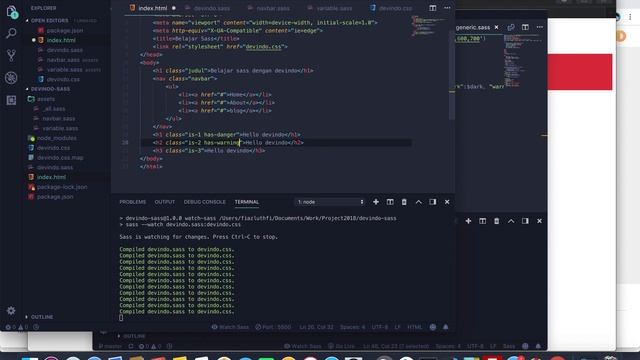Viewport: 640px width, 360px height.
Task: Open the Source Control view
Action: 11,55
